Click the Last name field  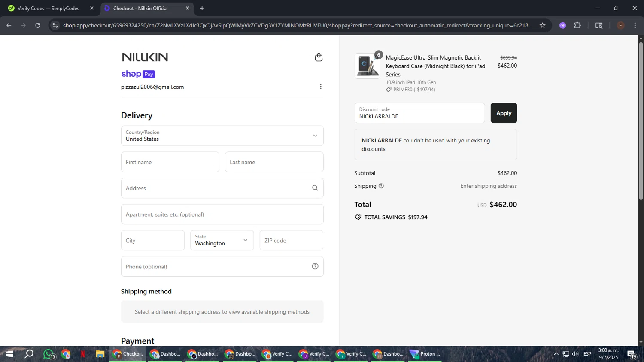coord(274,162)
